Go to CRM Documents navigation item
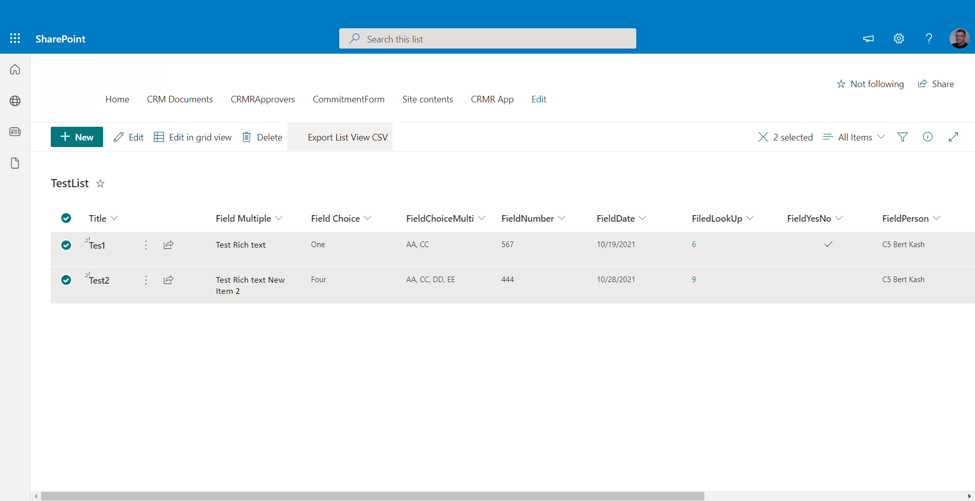Viewport: 975px width, 501px height. (x=179, y=99)
